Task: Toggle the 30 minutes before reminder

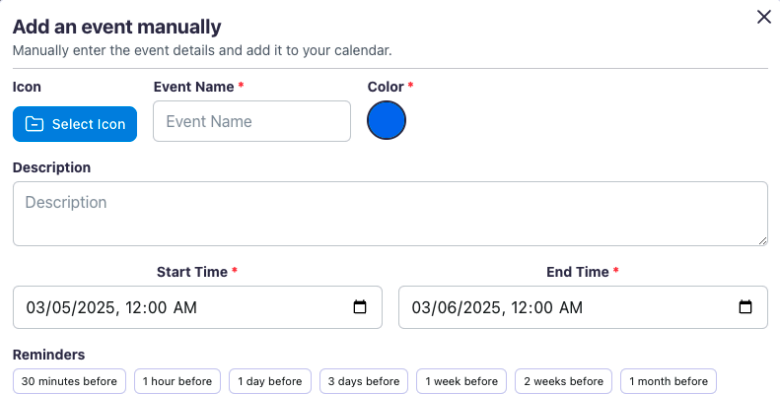Action: [x=70, y=381]
